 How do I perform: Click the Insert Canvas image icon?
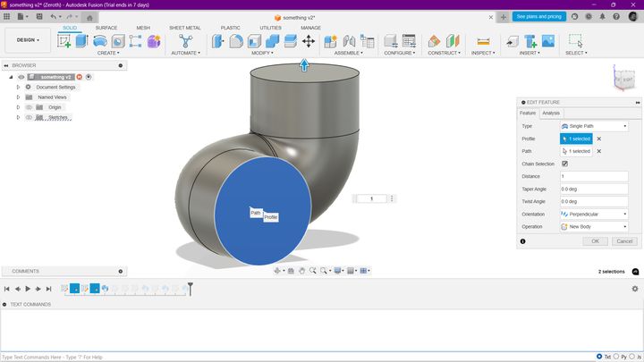(x=548, y=41)
